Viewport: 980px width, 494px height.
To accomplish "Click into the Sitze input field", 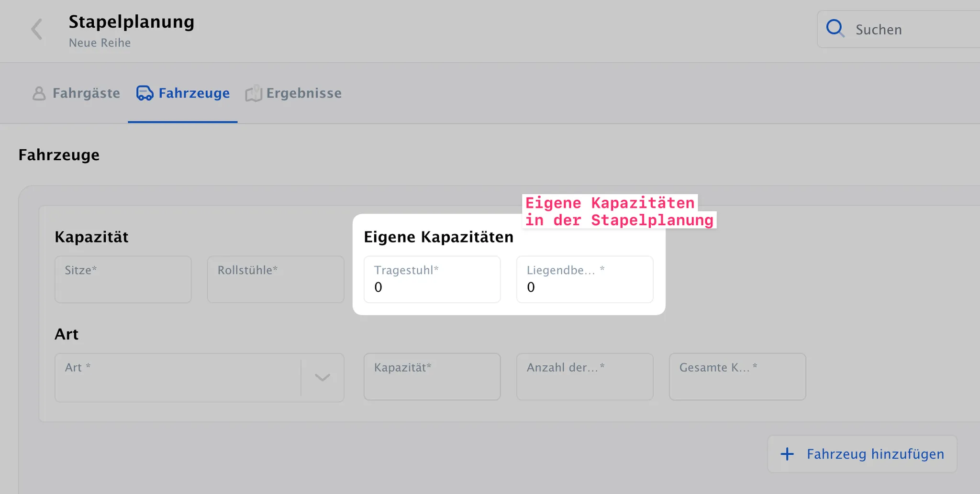I will (x=123, y=279).
